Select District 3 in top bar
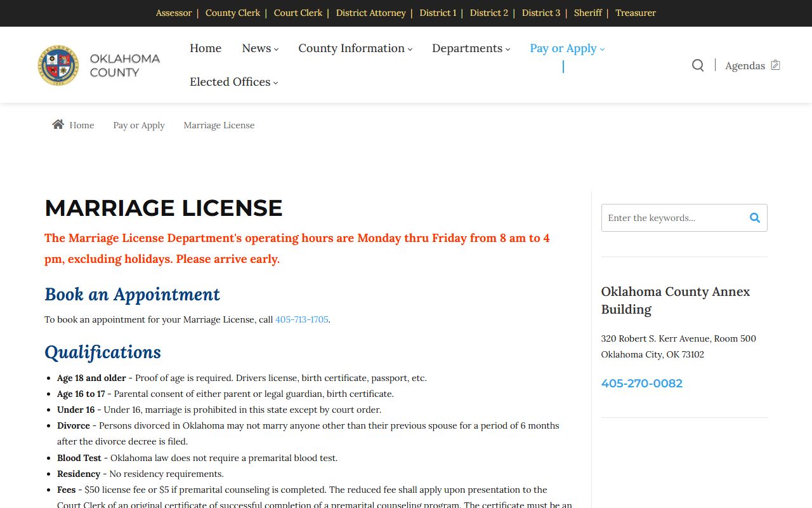The height and width of the screenshot is (508, 812). tap(541, 13)
